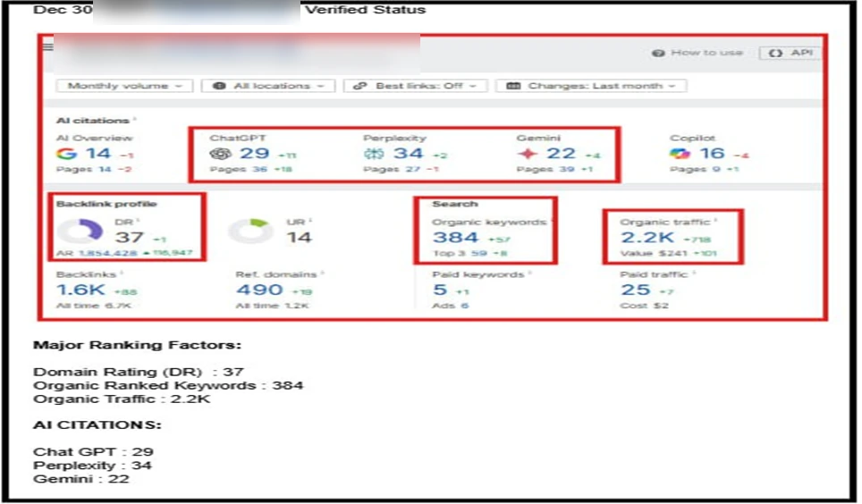Screen dimensions: 862x504
Task: Open the All locations dropdown
Action: click(x=268, y=86)
